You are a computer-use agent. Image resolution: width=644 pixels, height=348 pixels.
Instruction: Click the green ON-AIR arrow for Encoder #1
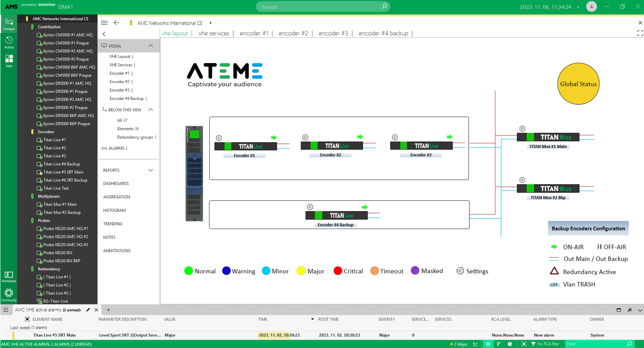click(x=274, y=138)
